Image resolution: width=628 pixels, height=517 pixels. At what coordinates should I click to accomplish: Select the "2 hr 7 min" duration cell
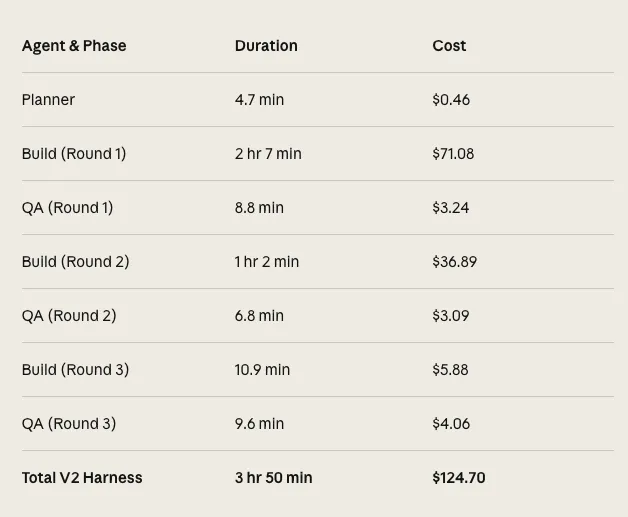click(268, 154)
